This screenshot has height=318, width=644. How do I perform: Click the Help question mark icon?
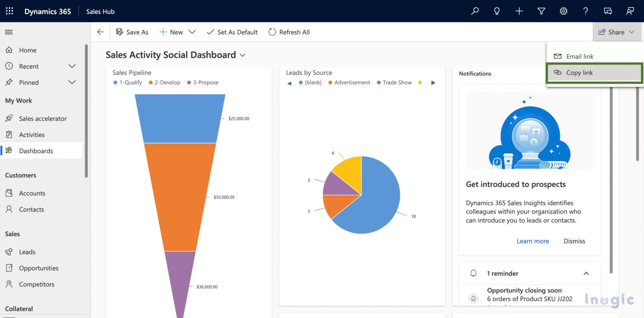coord(585,11)
